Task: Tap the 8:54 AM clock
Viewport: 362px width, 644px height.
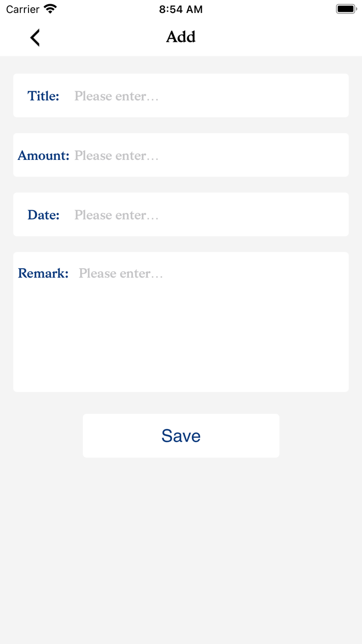Action: pos(181,9)
